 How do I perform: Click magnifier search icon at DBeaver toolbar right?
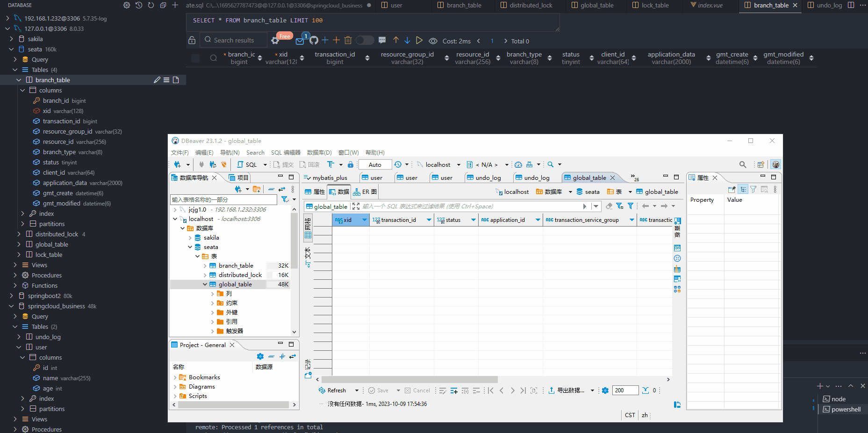743,164
